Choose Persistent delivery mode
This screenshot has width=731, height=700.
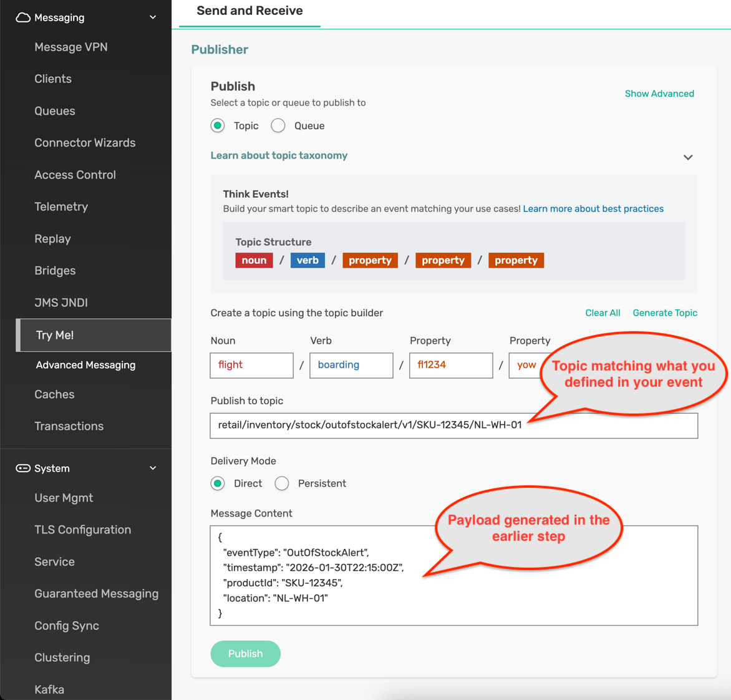tap(282, 484)
